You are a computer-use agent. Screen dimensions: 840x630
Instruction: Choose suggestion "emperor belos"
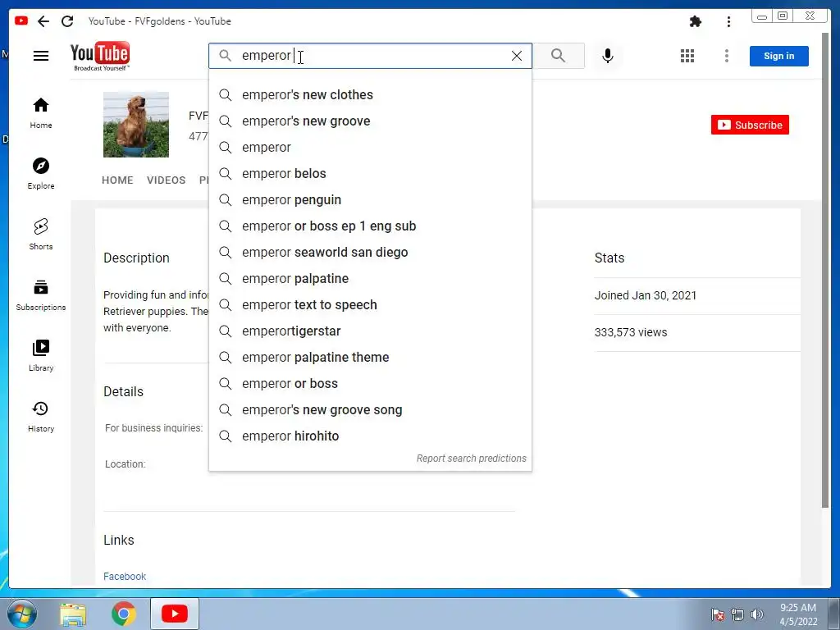[x=370, y=174]
